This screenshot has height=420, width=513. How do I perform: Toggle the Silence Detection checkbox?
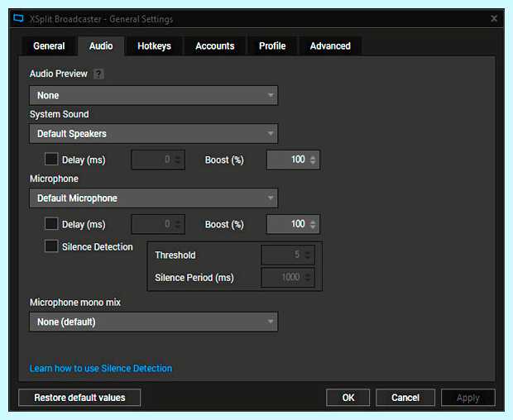click(x=51, y=246)
